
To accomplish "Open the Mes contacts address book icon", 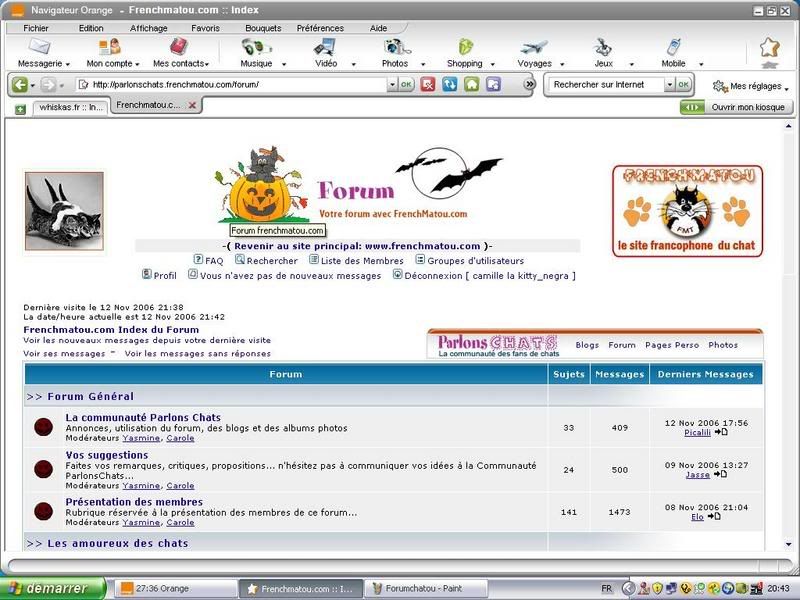I will (179, 47).
